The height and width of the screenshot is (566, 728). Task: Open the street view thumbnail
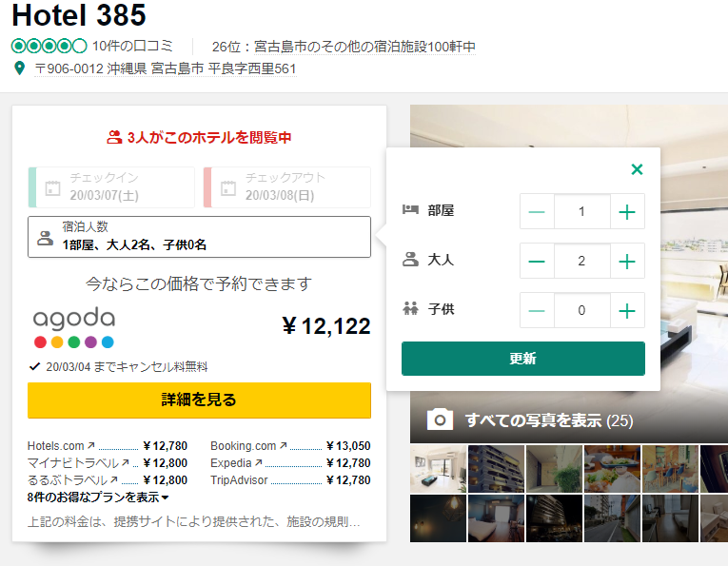(612, 518)
